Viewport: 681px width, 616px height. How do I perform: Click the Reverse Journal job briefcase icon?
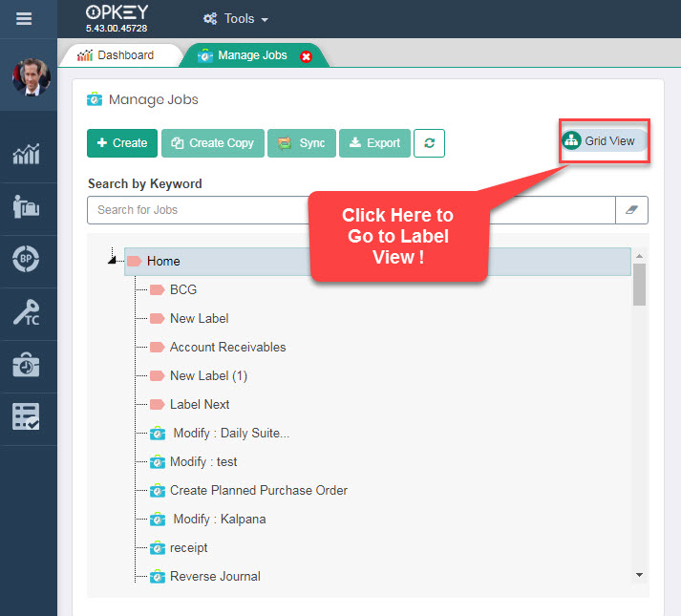(x=158, y=577)
